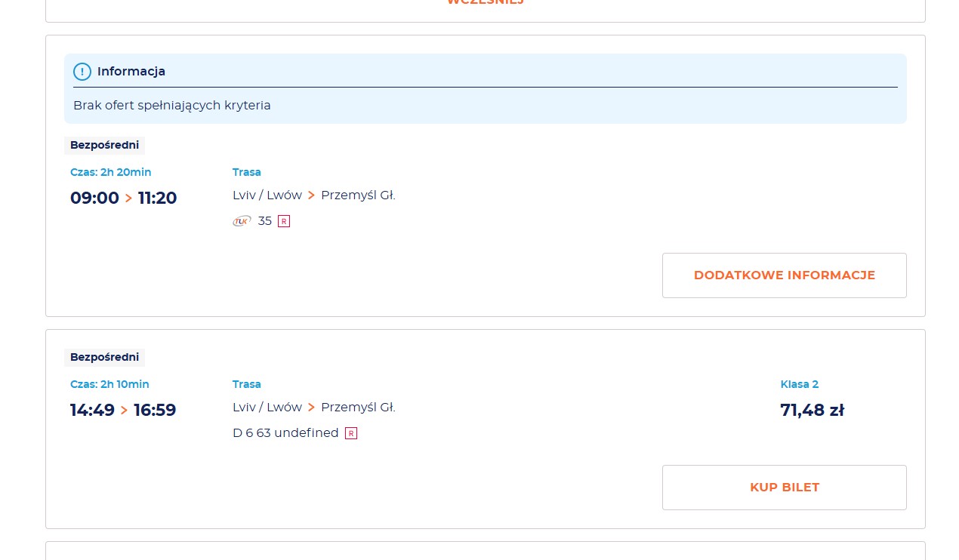Click Lviv / Lwów on the 09:00 route
Viewport: 959px width, 560px height.
pos(267,195)
